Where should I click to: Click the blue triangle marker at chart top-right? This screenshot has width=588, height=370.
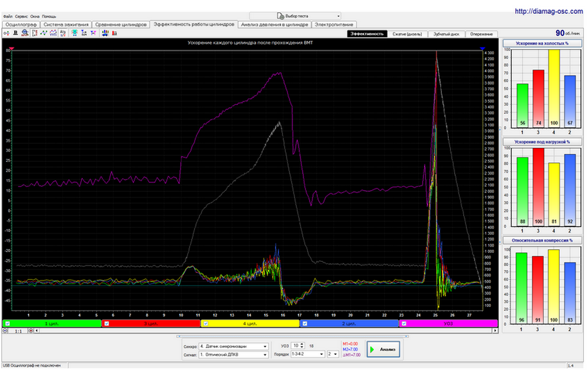pos(482,49)
